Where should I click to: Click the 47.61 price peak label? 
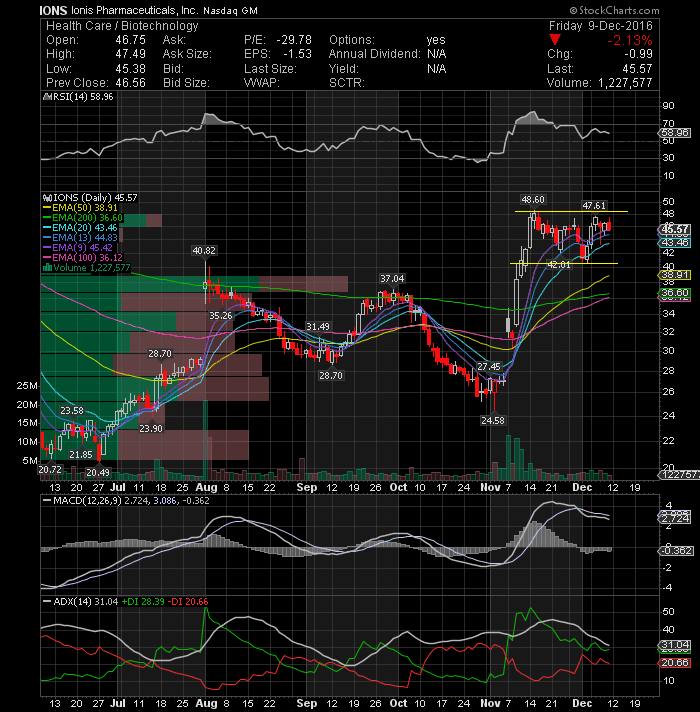[594, 206]
